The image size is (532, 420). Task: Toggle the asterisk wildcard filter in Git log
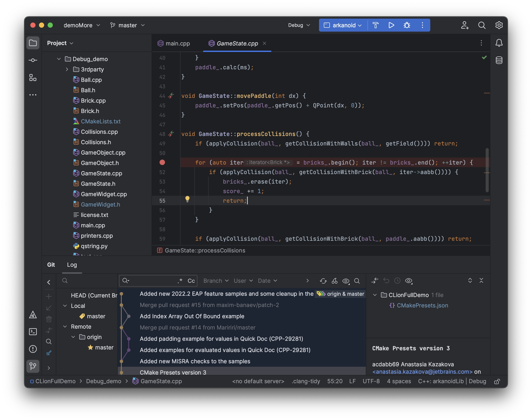[x=180, y=281]
